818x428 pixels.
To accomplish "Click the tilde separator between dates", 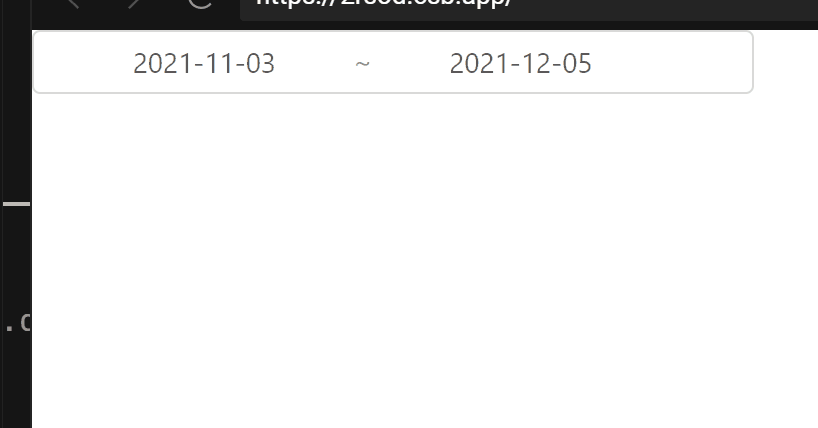I will pos(363,64).
